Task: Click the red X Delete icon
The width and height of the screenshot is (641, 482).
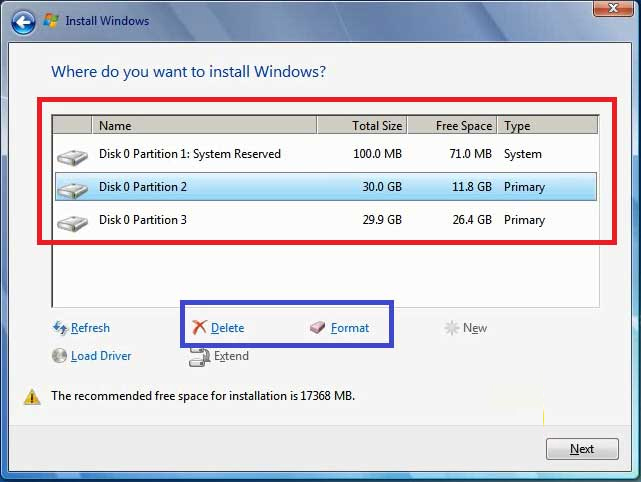Action: [x=200, y=328]
